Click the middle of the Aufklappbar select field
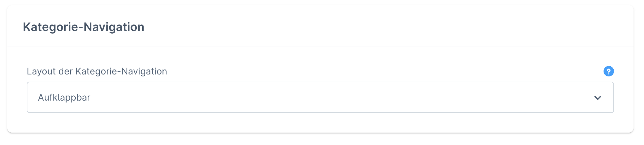This screenshot has height=145, width=644. [320, 97]
